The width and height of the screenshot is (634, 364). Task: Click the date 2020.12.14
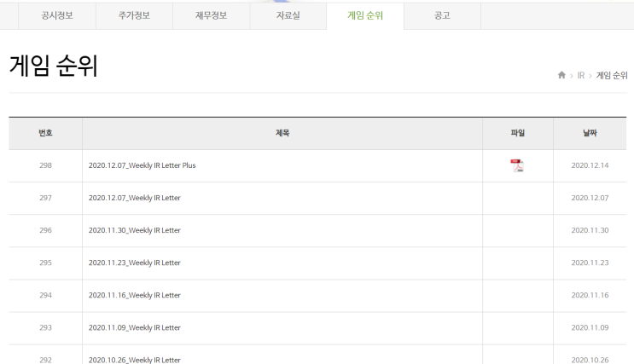[x=590, y=165]
